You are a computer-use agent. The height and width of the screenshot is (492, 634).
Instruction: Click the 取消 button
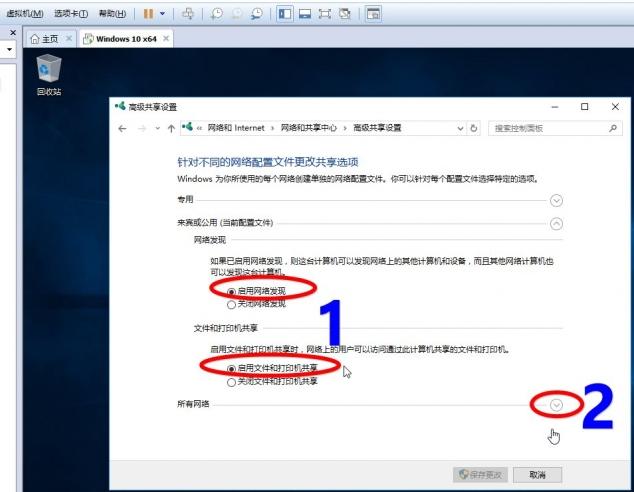537,475
